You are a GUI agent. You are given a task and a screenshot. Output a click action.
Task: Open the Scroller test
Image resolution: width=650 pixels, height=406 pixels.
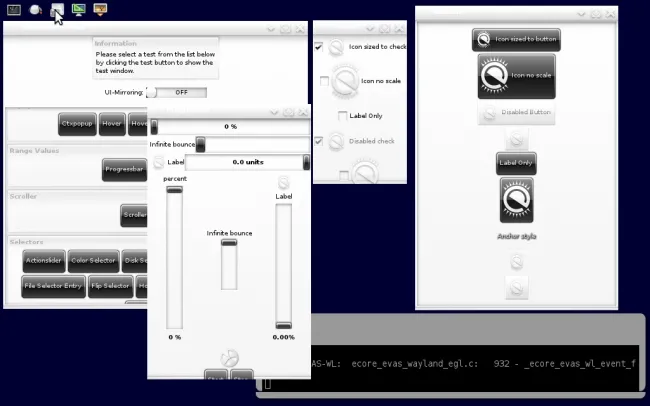pos(134,215)
